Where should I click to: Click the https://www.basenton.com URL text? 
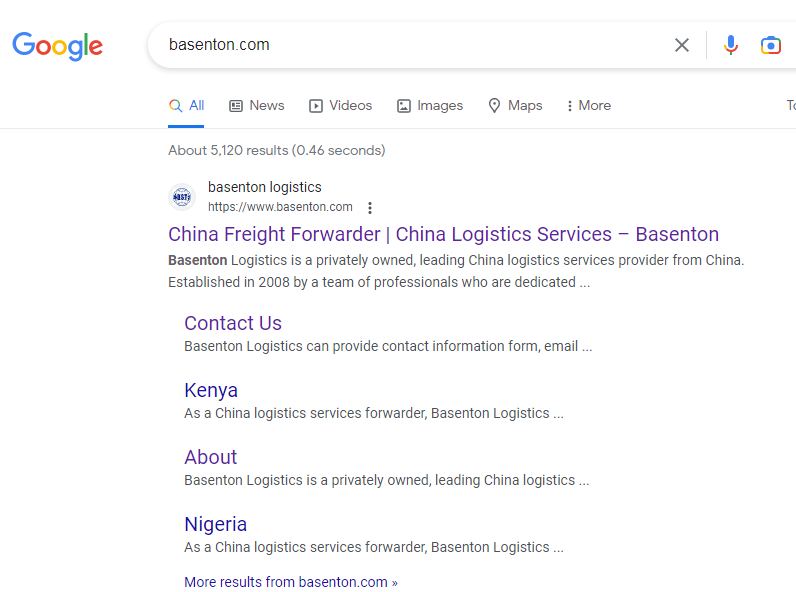[280, 207]
